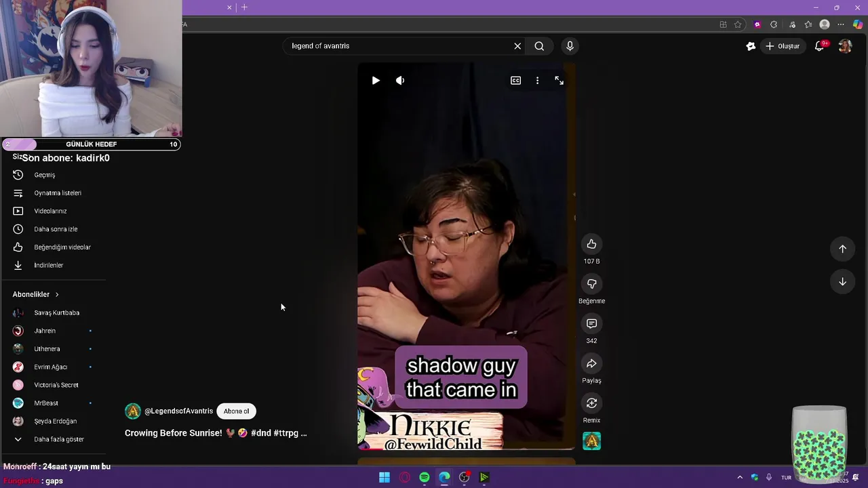Open the YouTube account avatar menu
868x488 pixels.
coord(845,46)
